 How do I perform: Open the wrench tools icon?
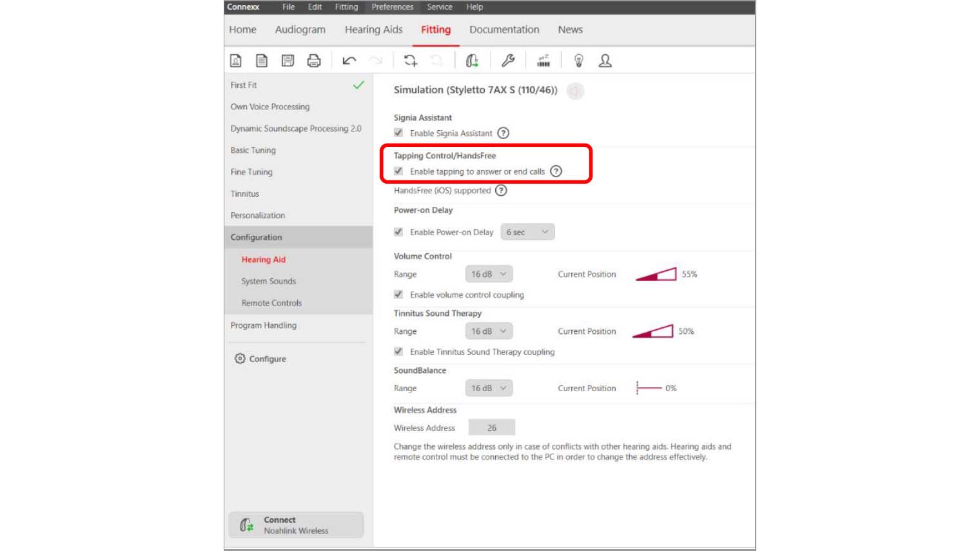tap(508, 61)
